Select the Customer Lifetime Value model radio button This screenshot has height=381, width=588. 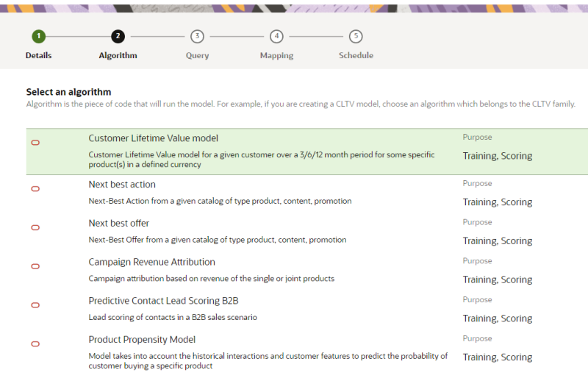(35, 143)
